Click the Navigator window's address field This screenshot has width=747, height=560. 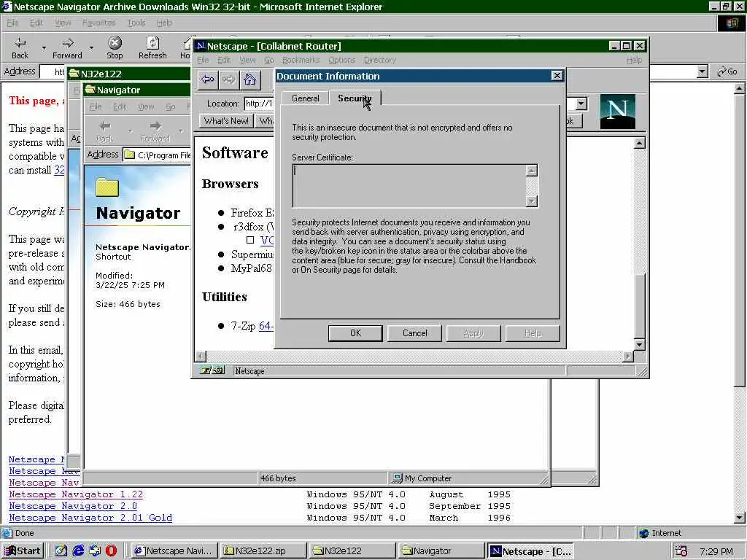158,155
